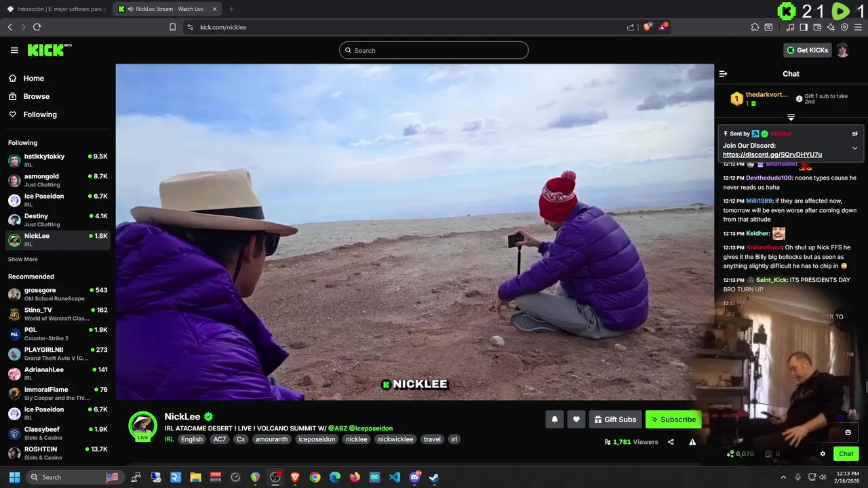Open ImmoralFlame recommended channel
Image resolution: width=868 pixels, height=488 pixels.
[x=58, y=394]
